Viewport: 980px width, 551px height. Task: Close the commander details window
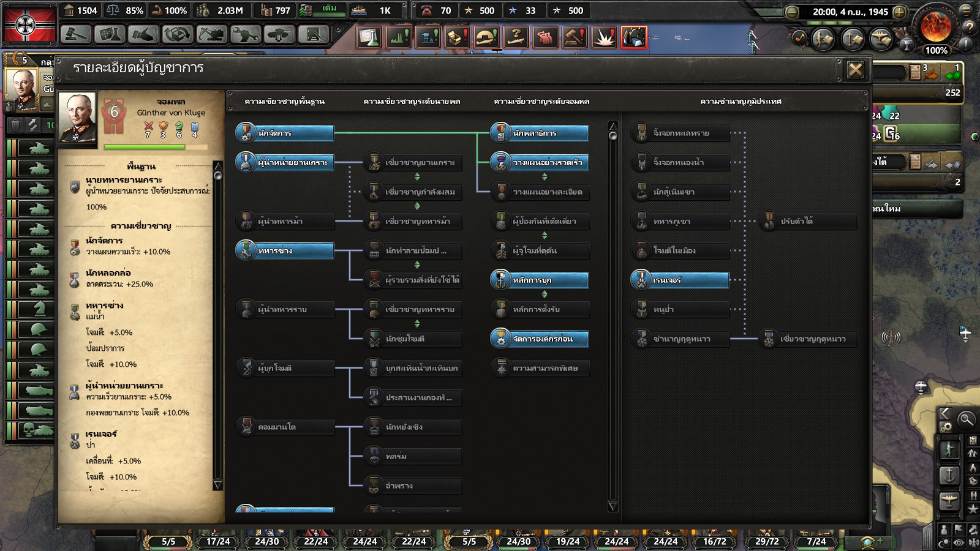[x=855, y=70]
